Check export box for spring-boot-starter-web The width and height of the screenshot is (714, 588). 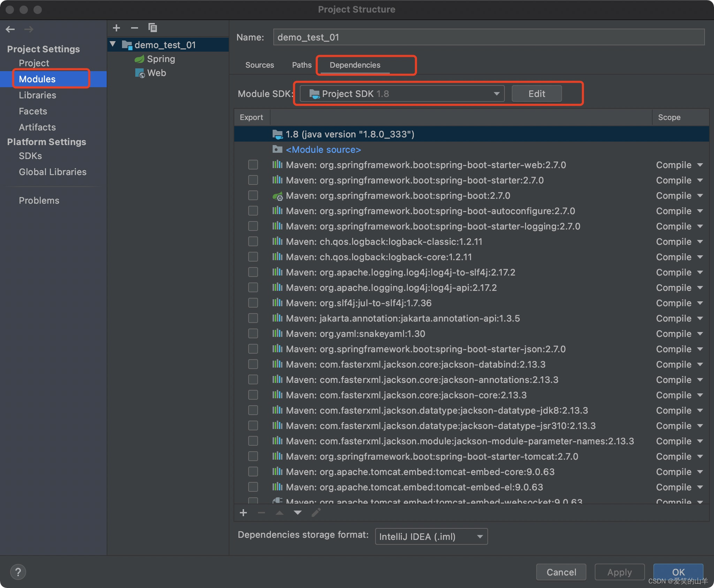point(253,165)
